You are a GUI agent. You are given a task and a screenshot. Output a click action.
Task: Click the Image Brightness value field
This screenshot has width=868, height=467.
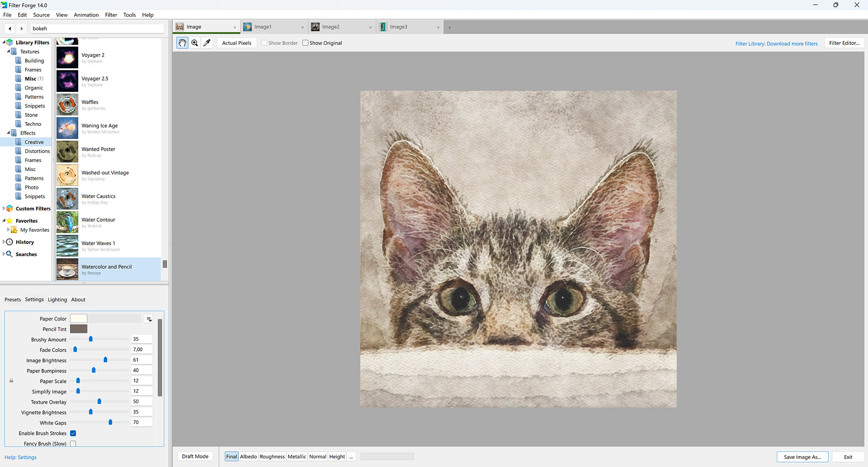[x=142, y=360]
